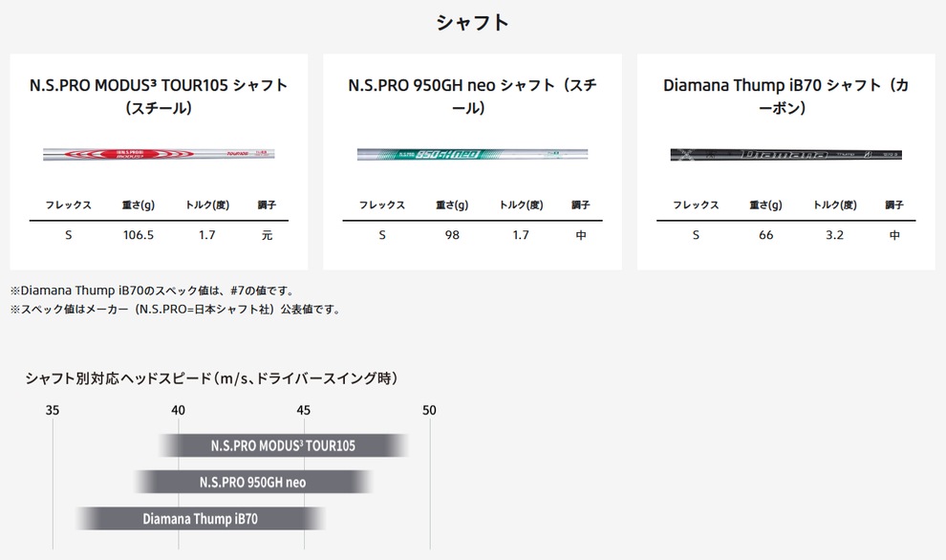Click the N.S.PRO MODUS³ TOUR105 speed bar

(284, 446)
